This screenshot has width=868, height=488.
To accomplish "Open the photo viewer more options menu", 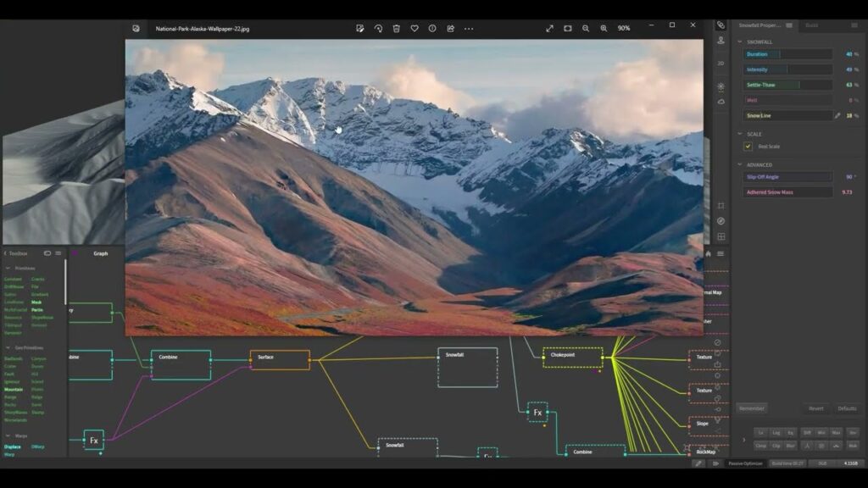I will [469, 28].
